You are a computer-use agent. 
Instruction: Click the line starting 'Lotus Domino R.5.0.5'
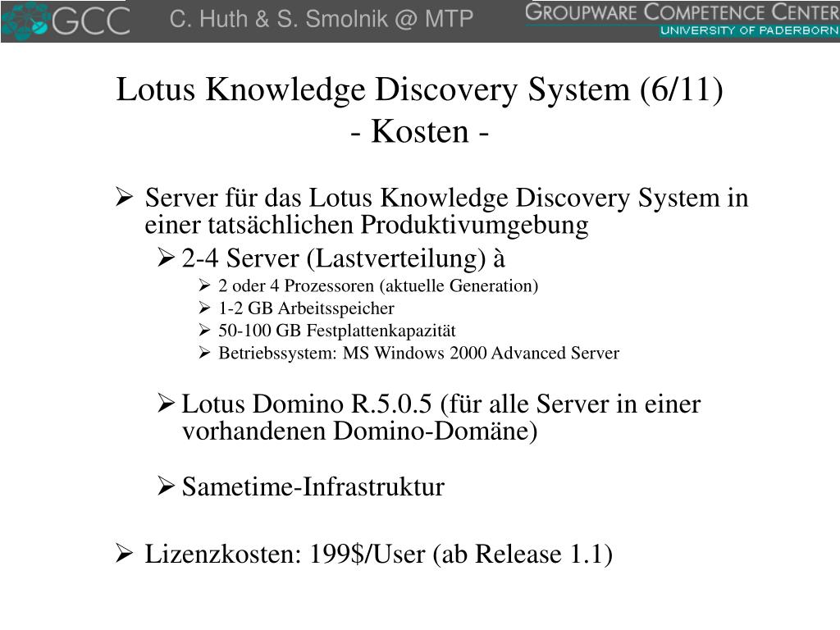441,404
